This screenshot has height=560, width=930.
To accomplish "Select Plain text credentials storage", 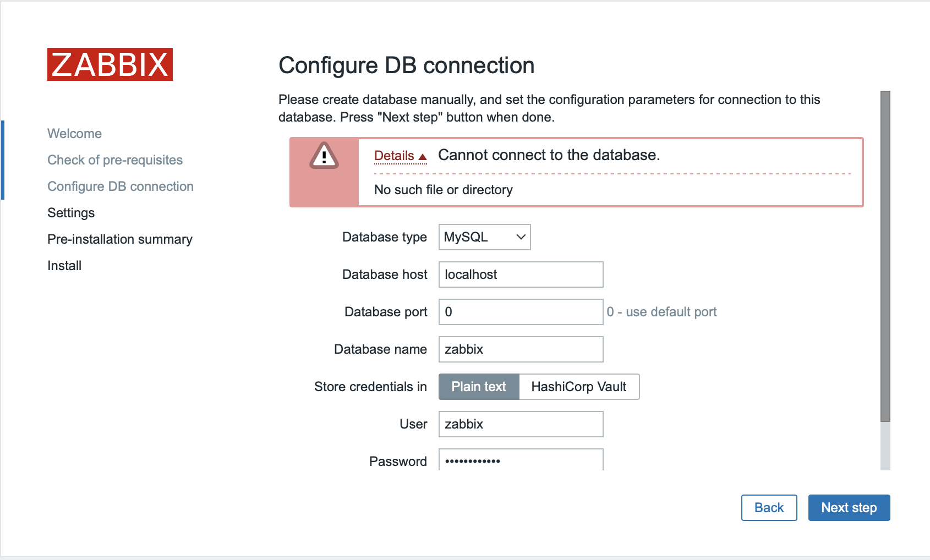I will (x=479, y=387).
